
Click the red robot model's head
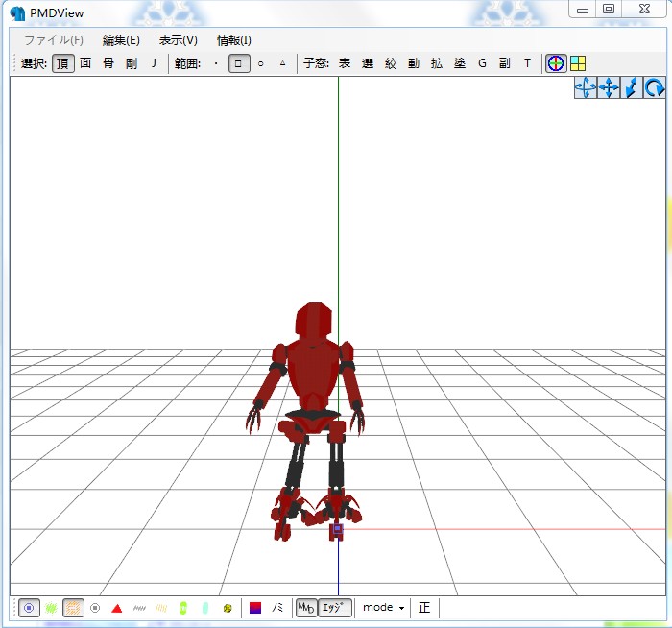pos(314,320)
